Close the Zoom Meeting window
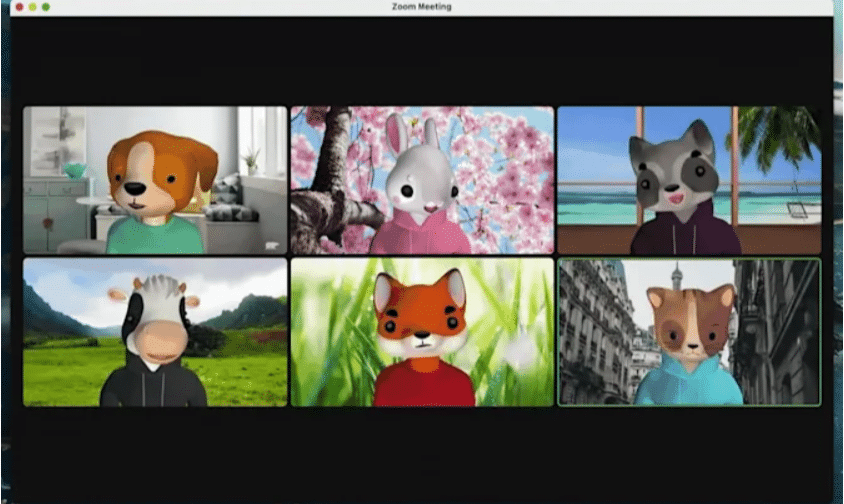Image resolution: width=844 pixels, height=504 pixels. [18, 7]
